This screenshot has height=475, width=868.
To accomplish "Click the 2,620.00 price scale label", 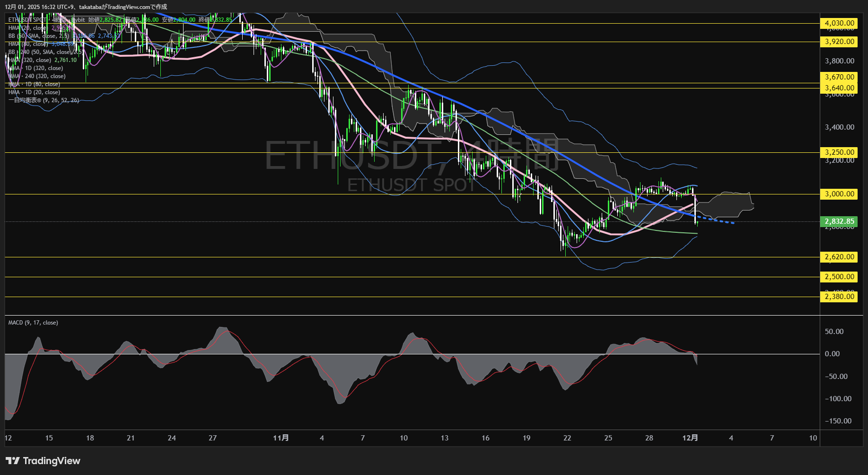I will 839,257.
